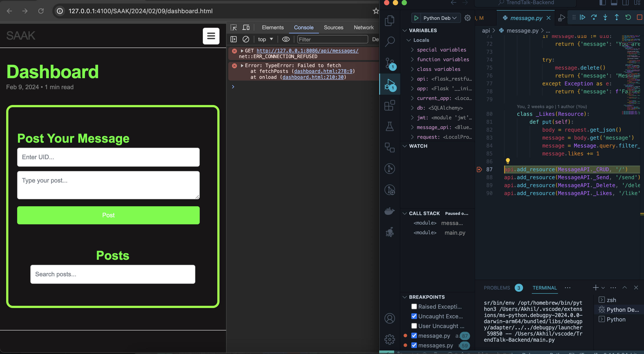This screenshot has height=354, width=644.
Task: Clear console with the ban icon
Action: (246, 39)
